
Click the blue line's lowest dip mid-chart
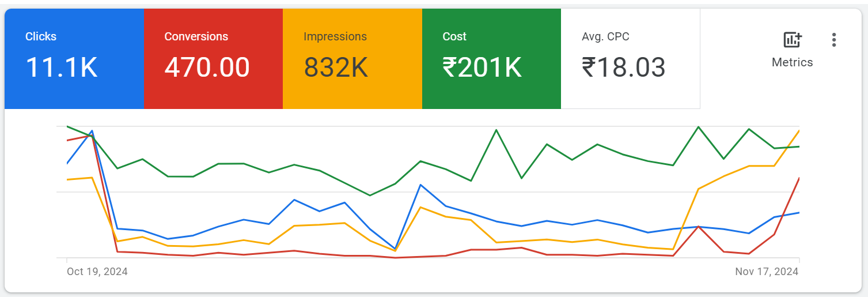395,249
